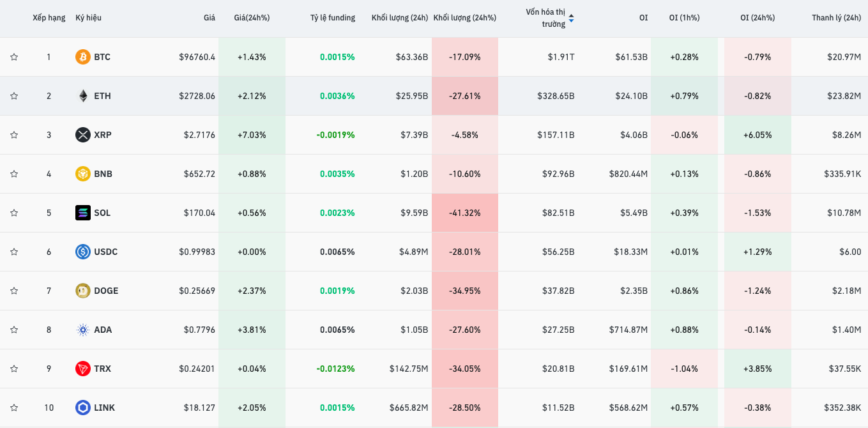Screen dimensions: 868x428
Task: Click the USDC coin icon
Action: (83, 252)
